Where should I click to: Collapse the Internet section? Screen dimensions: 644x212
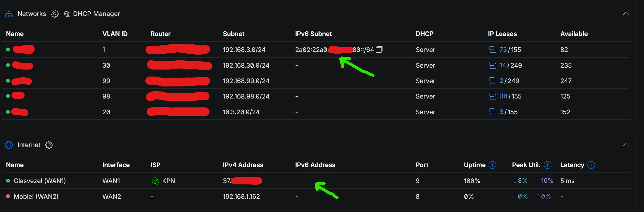coord(626,145)
